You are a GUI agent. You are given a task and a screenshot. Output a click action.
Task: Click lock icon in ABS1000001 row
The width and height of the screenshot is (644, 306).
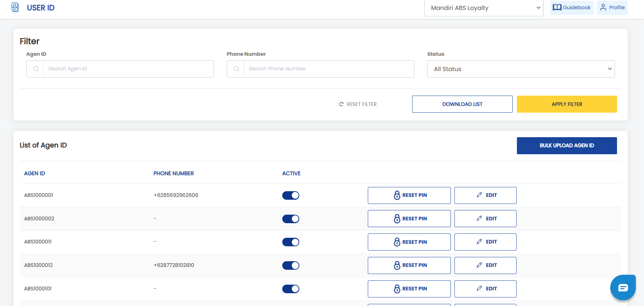point(397,195)
